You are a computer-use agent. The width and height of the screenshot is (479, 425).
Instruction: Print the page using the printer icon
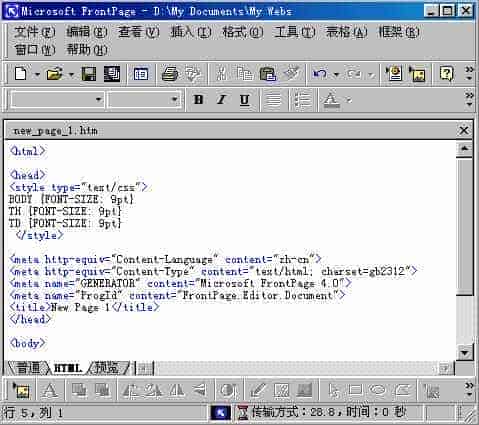tap(170, 74)
